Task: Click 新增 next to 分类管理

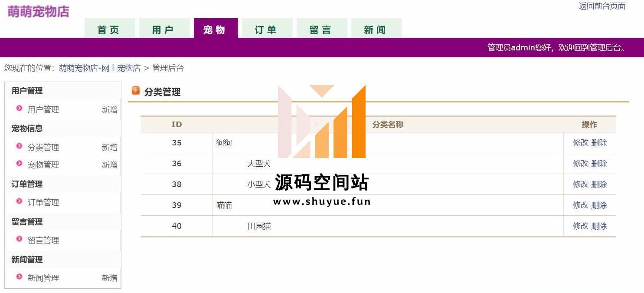Action: click(x=109, y=148)
